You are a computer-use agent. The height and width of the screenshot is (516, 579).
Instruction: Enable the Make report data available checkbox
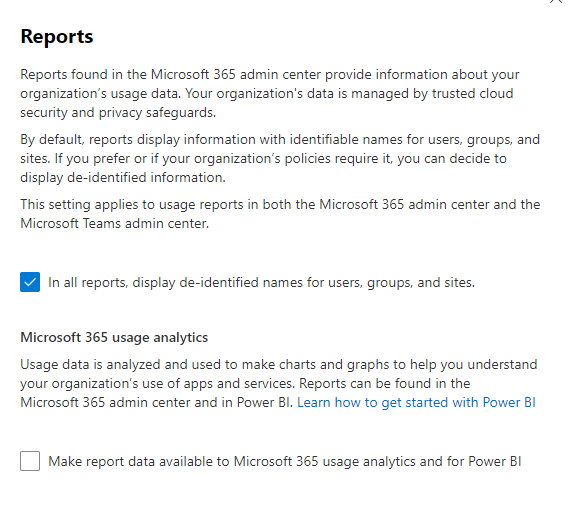30,461
